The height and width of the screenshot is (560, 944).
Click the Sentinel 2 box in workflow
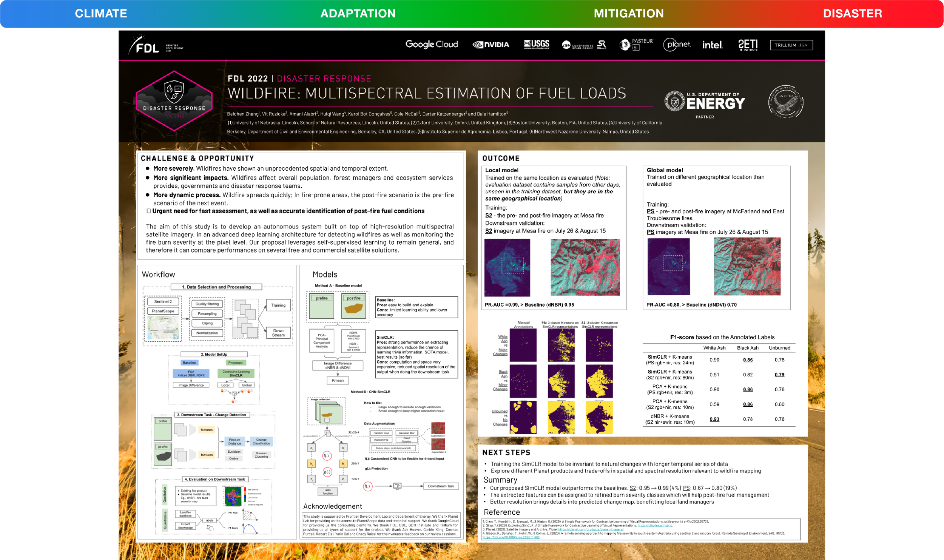point(163,301)
